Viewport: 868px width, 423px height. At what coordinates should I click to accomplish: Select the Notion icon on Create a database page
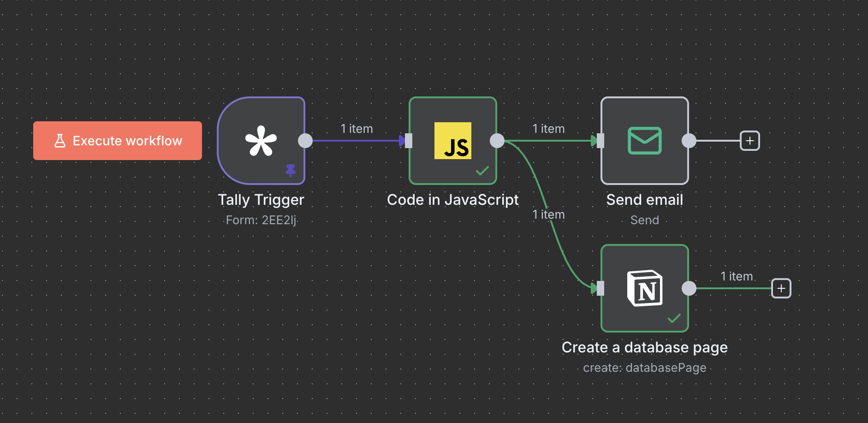(x=644, y=289)
